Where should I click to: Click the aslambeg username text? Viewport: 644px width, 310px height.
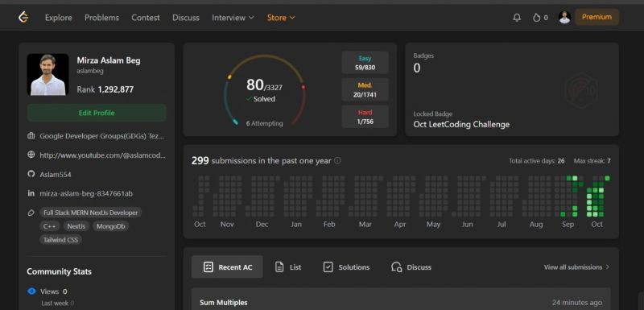pyautogui.click(x=90, y=71)
